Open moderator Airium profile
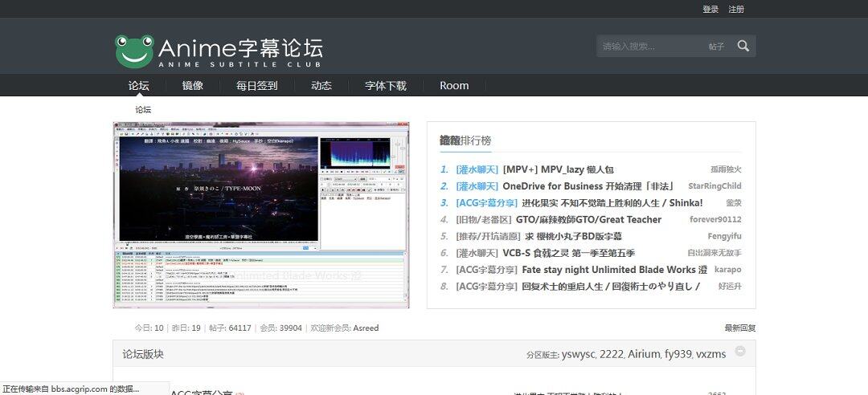Image resolution: width=868 pixels, height=395 pixels. click(x=644, y=355)
